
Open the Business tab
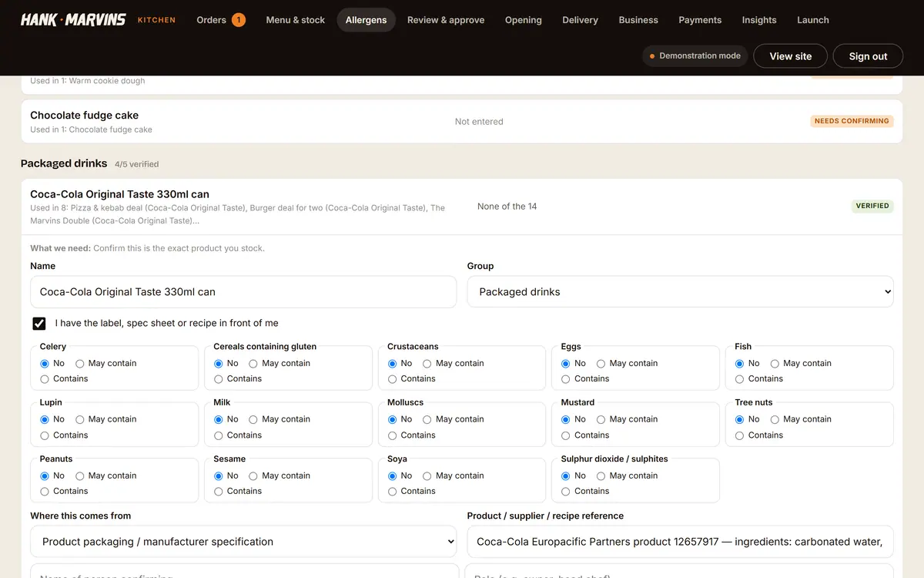point(638,20)
